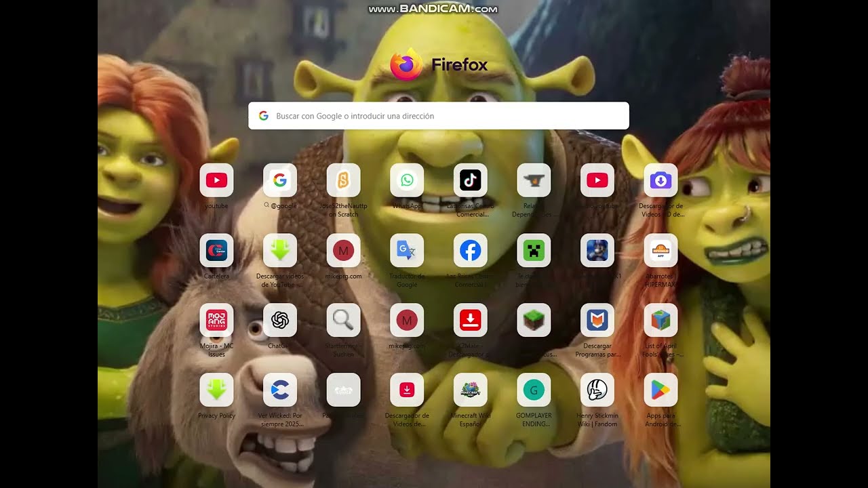Open the Mojira - MC Issues shortcut
The width and height of the screenshot is (868, 488).
coord(216,320)
